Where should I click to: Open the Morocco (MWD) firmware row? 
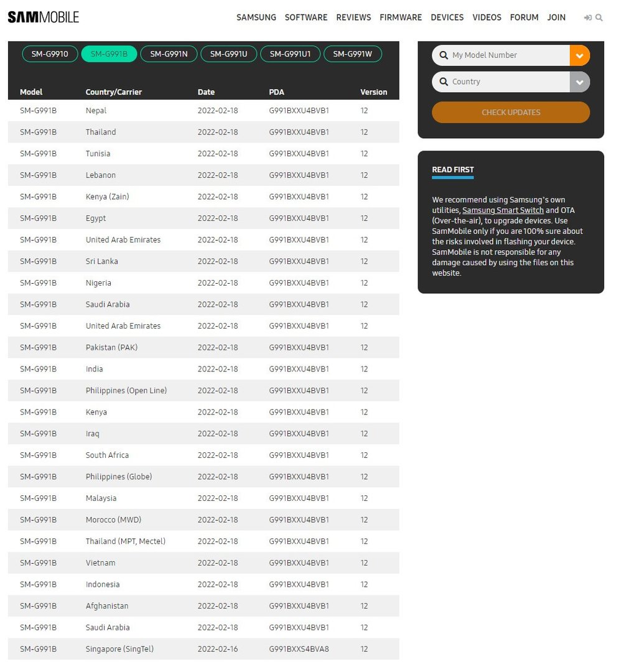point(203,520)
